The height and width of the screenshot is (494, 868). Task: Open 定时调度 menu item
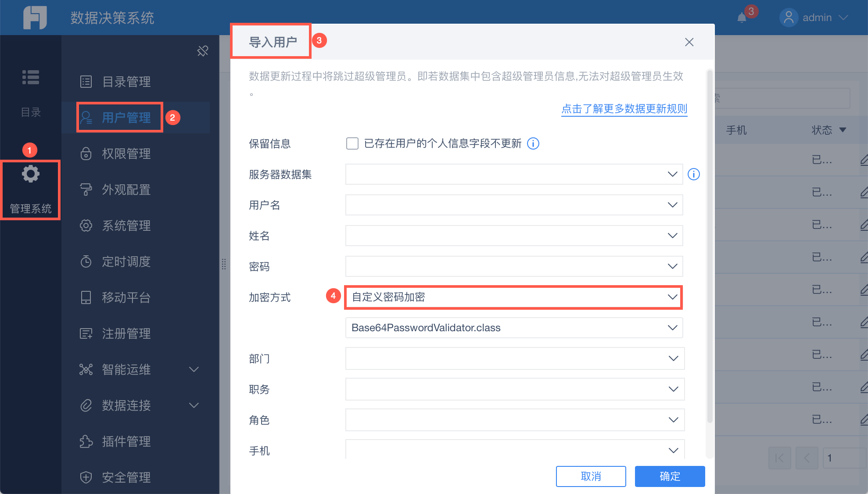pos(126,261)
